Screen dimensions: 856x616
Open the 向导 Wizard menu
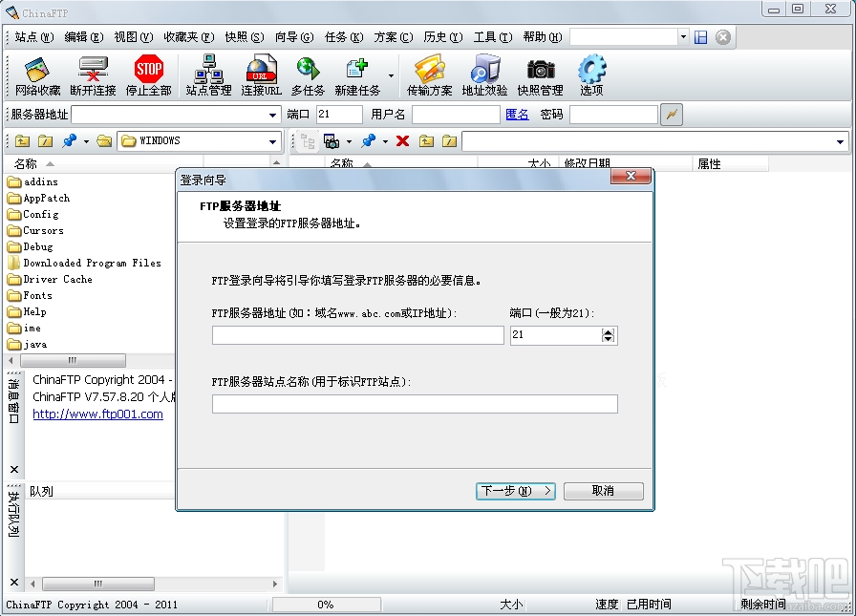[x=292, y=36]
